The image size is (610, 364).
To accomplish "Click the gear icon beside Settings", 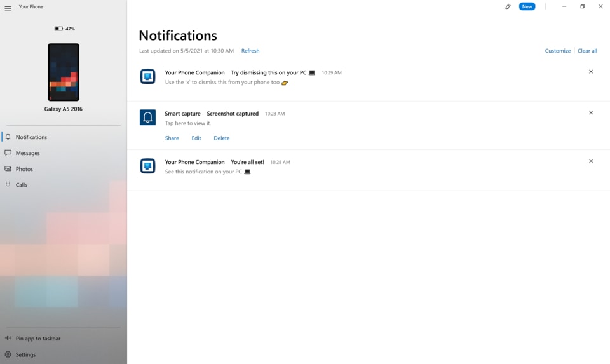I will (8, 354).
